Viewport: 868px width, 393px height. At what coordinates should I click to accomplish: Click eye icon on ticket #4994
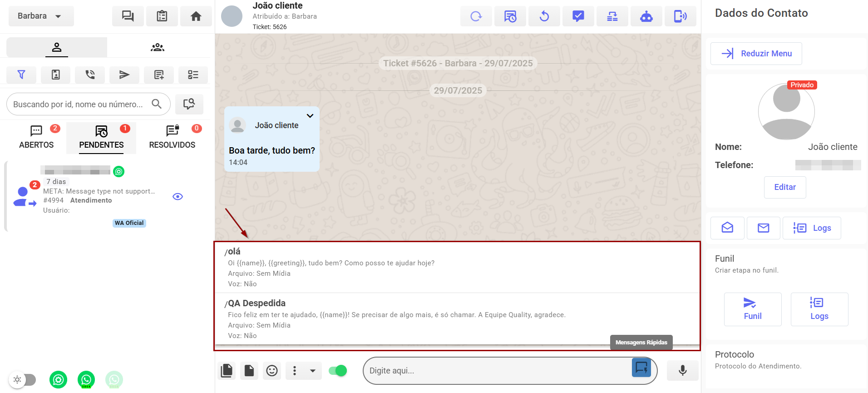(178, 196)
